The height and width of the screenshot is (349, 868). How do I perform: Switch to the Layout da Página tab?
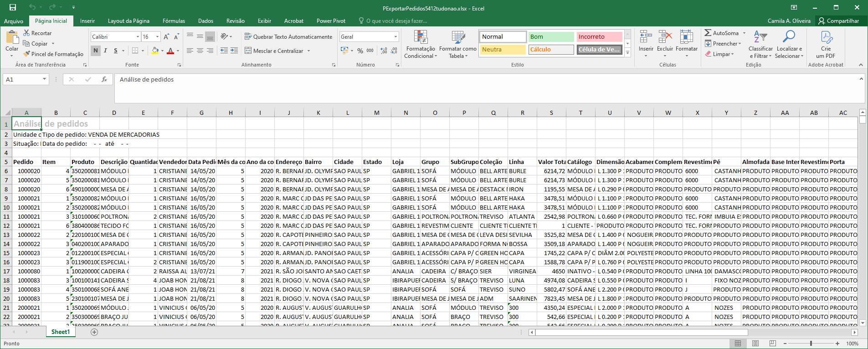click(128, 21)
